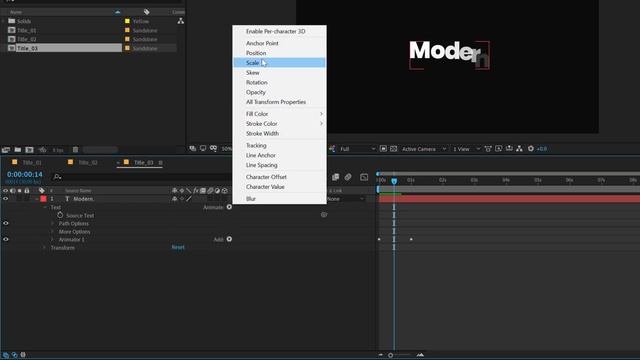This screenshot has width=640, height=360.
Task: Toggle visibility eye of Path Options row
Action: [6, 223]
